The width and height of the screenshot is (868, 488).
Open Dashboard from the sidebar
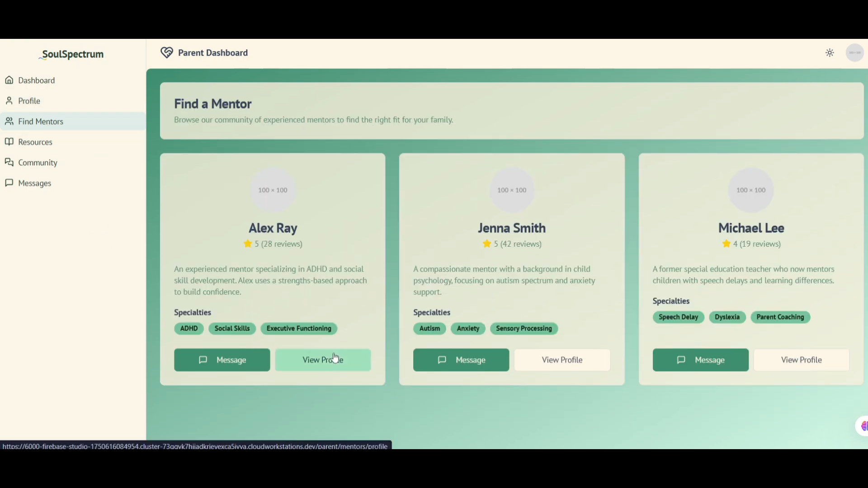36,80
